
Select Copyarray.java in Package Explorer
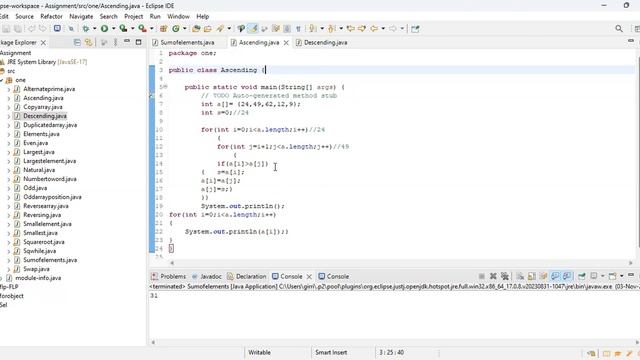pos(43,107)
